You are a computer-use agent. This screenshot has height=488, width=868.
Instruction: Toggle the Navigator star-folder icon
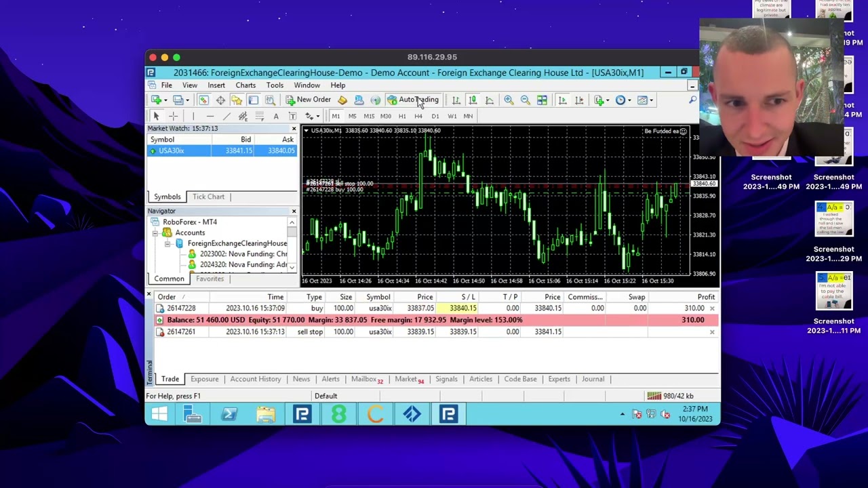click(x=237, y=100)
